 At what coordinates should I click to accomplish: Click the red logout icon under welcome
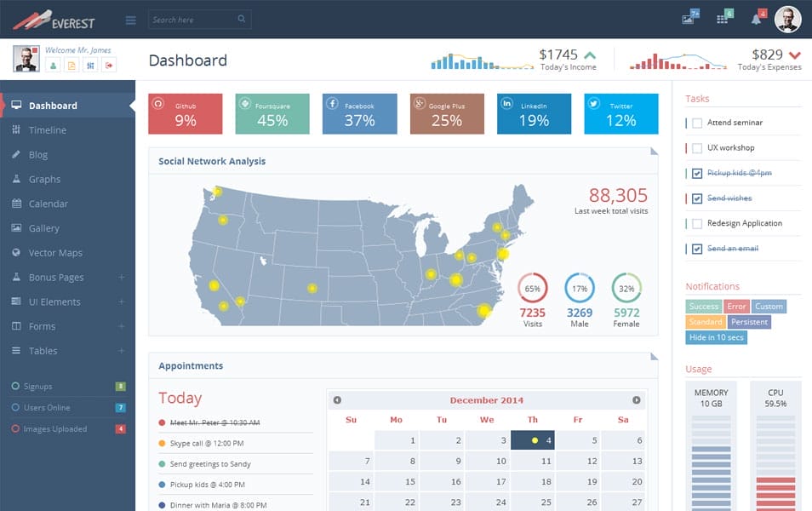(109, 66)
